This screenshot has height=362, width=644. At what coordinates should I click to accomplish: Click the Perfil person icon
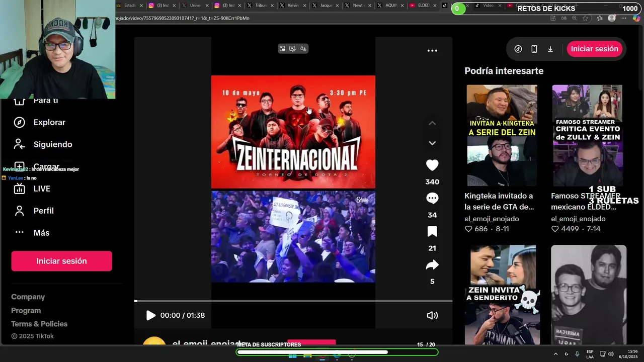(x=19, y=211)
